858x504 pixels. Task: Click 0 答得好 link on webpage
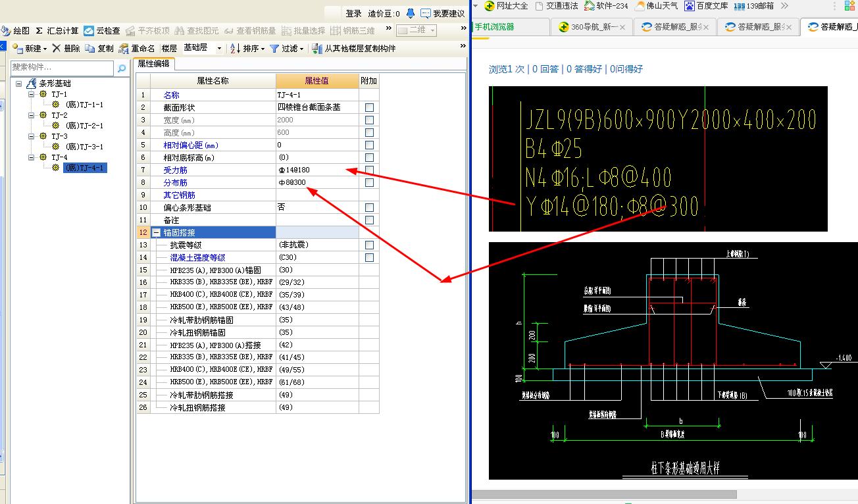tap(584, 68)
